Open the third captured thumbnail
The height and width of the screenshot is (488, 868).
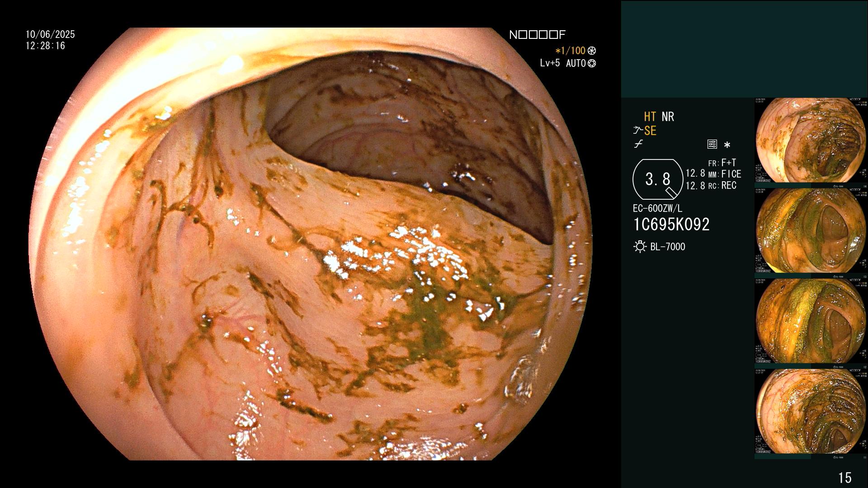pos(811,321)
